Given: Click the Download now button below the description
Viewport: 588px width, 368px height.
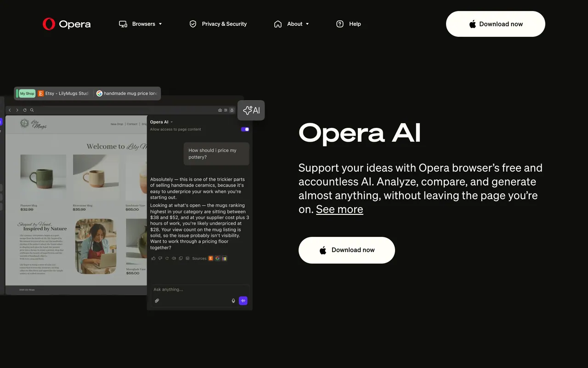Looking at the screenshot, I should [x=347, y=250].
